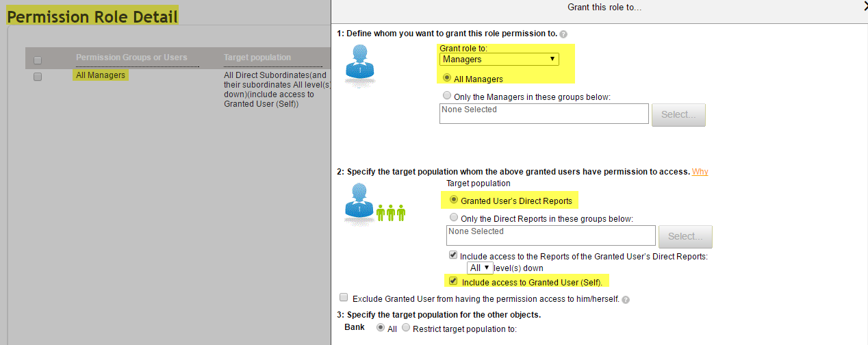Click Select button for manager groups
This screenshot has height=345, width=868.
click(678, 114)
